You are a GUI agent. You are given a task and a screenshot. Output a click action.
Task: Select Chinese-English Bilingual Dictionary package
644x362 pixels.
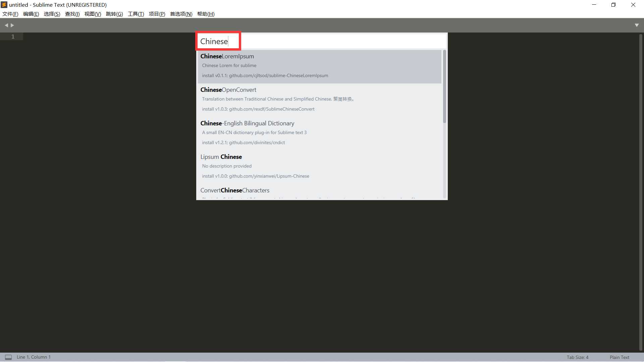coord(319,133)
